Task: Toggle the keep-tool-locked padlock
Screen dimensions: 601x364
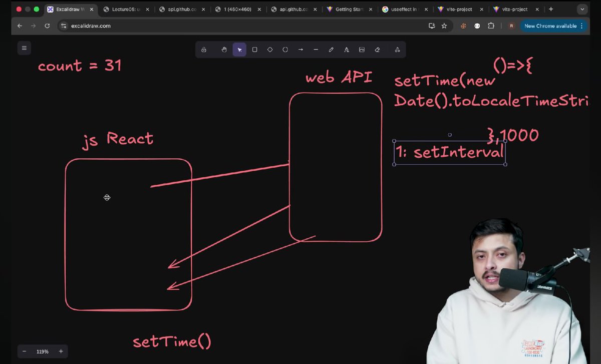Action: [x=203, y=50]
